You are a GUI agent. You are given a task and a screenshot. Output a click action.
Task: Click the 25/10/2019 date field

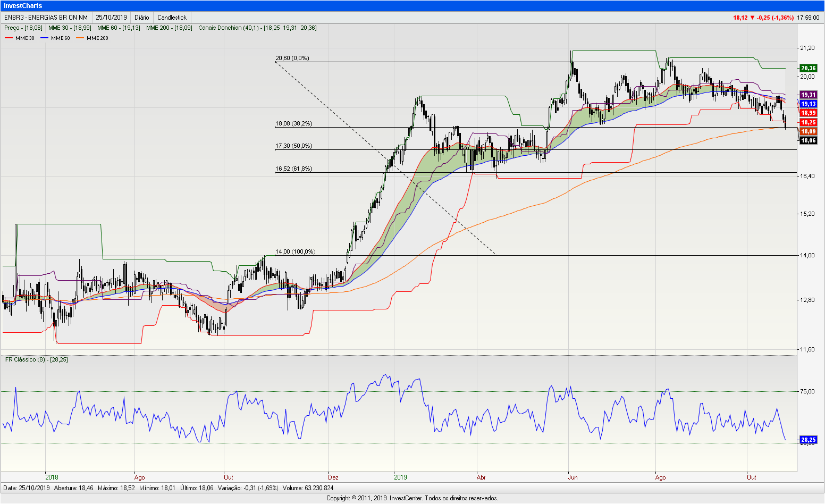pos(111,18)
